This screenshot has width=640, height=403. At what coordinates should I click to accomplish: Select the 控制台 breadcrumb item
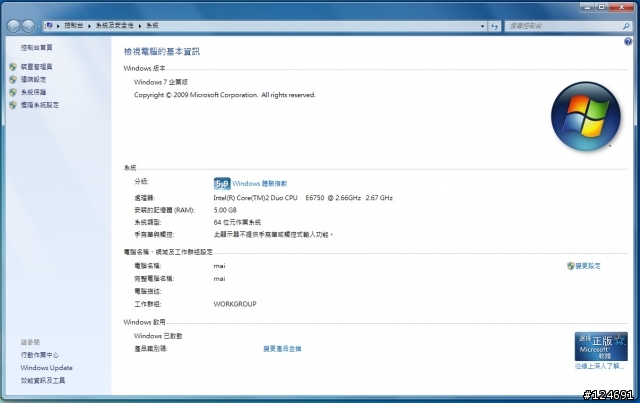pyautogui.click(x=73, y=25)
